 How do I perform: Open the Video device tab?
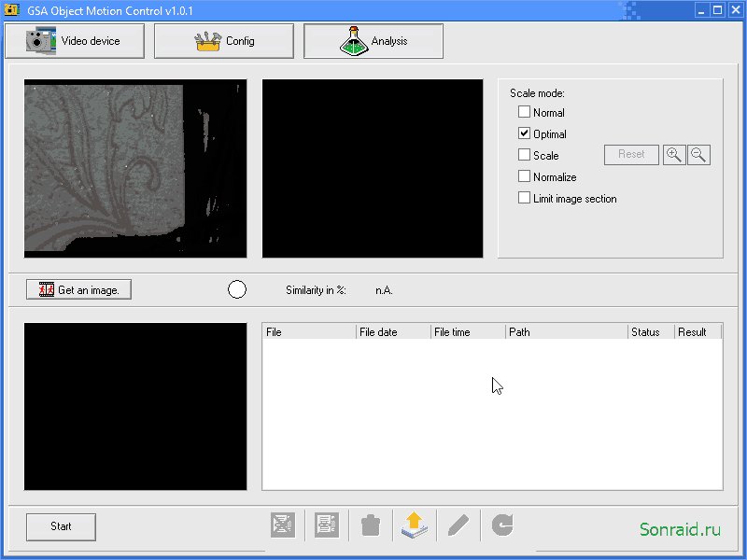(x=75, y=41)
